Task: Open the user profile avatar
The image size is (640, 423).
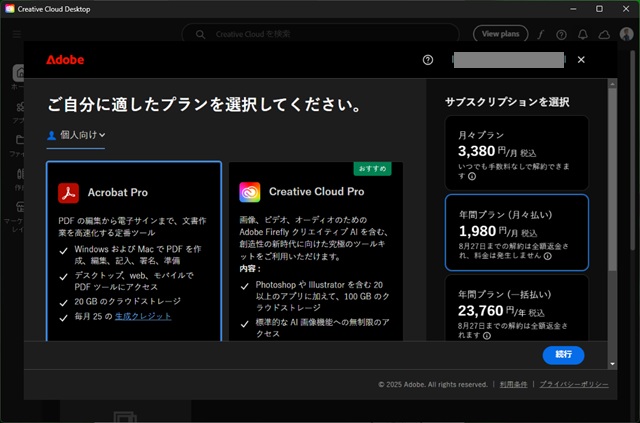Action: coord(626,34)
